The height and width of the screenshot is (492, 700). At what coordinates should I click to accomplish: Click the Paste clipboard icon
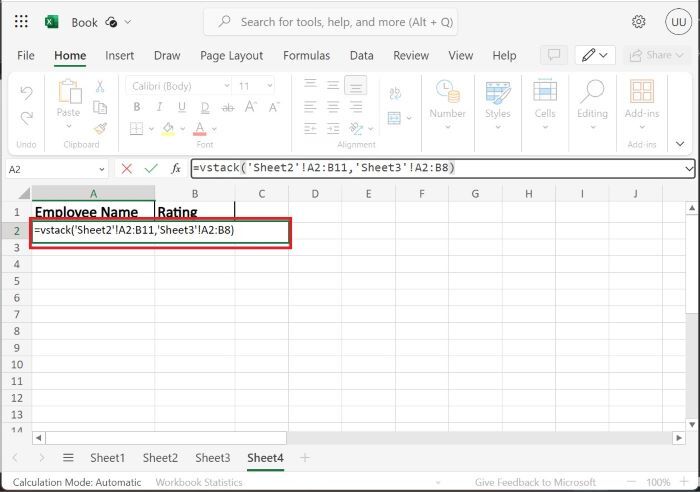(69, 92)
